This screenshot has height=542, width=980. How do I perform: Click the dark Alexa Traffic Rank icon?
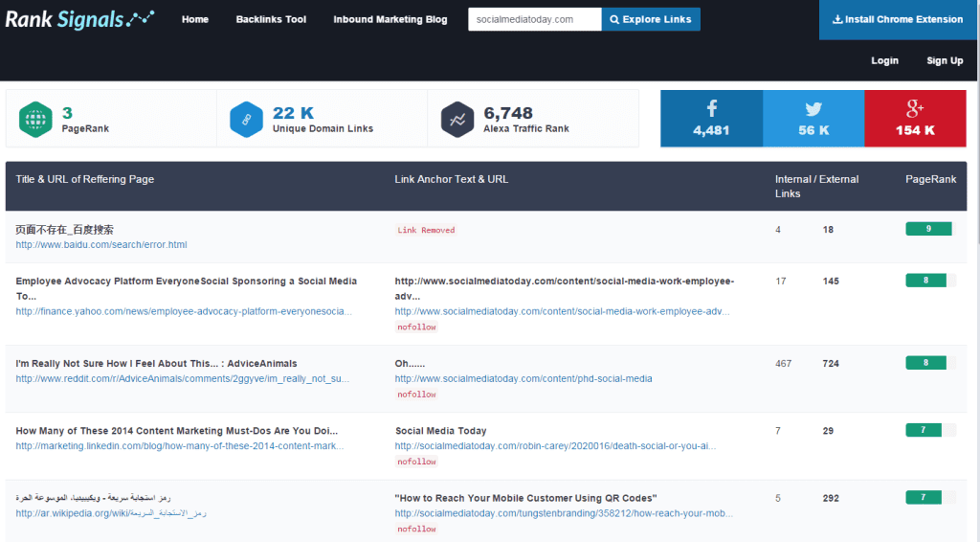(457, 120)
